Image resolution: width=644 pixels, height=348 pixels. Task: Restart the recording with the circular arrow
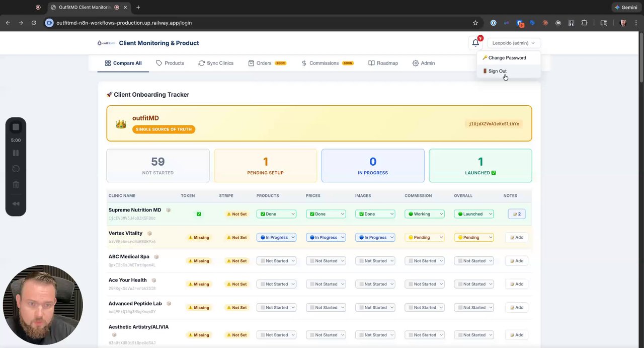tap(16, 169)
